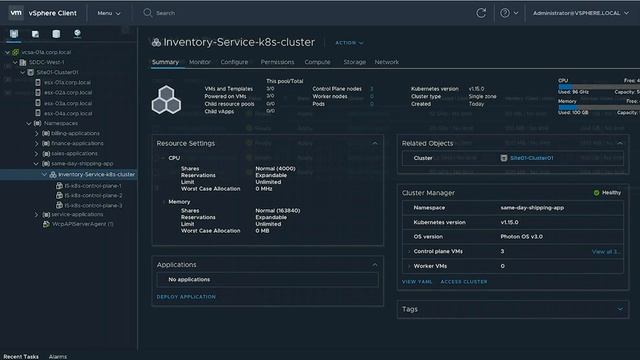Image resolution: width=640 pixels, height=360 pixels.
Task: Click the Memory usage bar
Action: [x=599, y=107]
